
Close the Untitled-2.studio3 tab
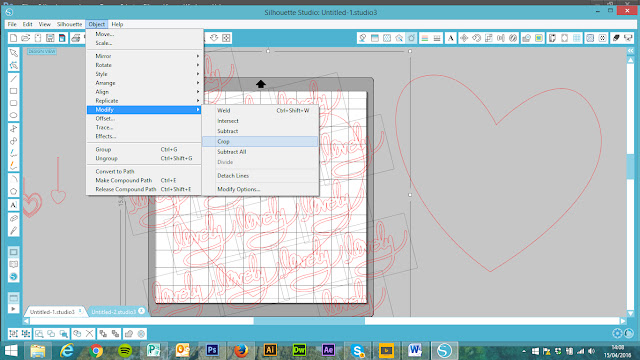tap(141, 311)
